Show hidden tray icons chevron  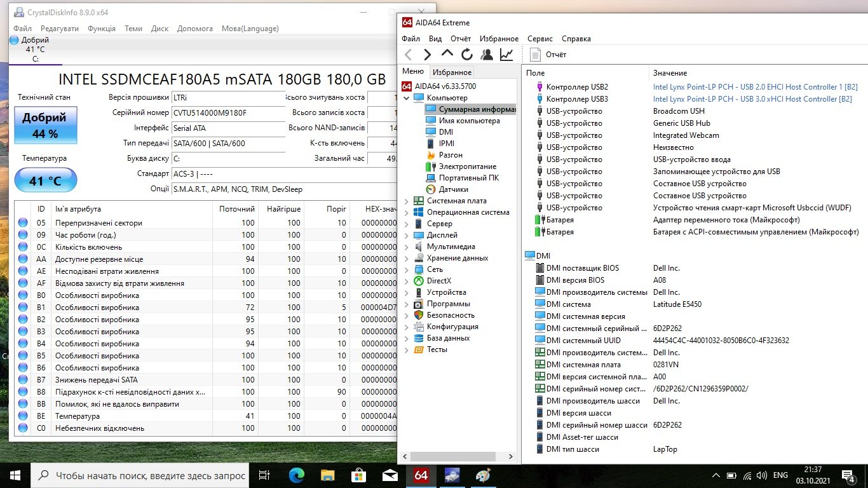716,475
